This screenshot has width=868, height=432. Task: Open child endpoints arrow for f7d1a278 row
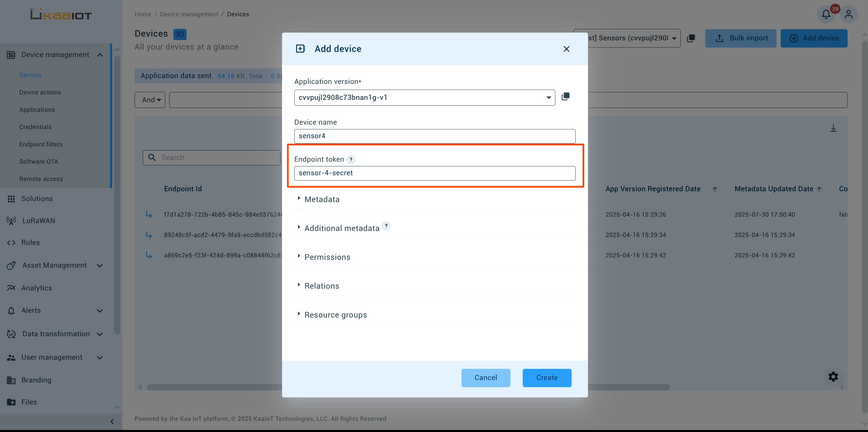(149, 215)
